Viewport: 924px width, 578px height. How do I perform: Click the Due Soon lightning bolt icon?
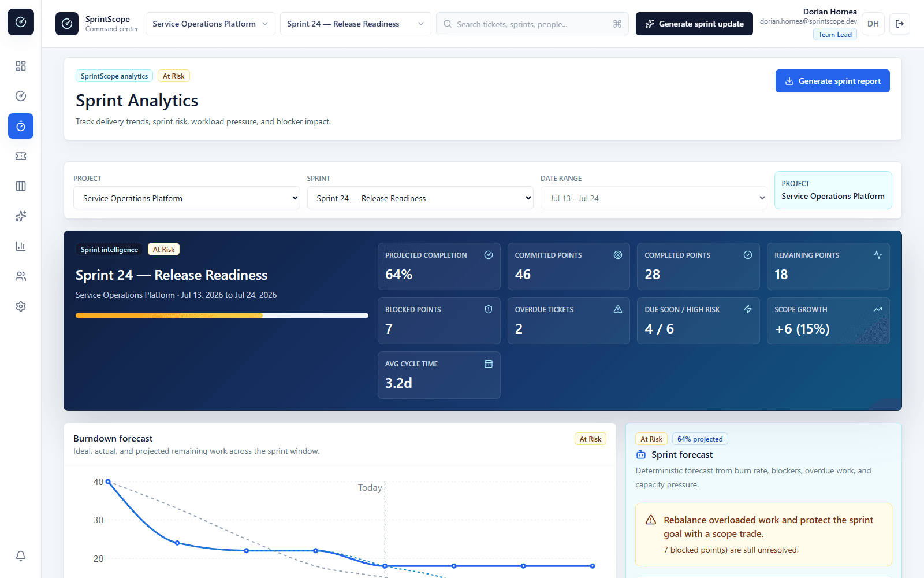click(x=748, y=309)
